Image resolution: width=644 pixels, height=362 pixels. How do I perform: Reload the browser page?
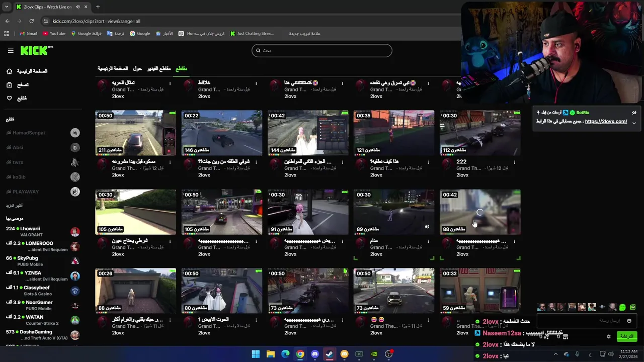(31, 21)
